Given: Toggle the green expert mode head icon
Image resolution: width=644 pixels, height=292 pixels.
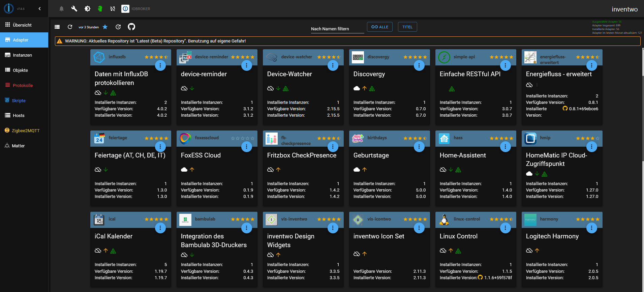Looking at the screenshot, I should [100, 9].
